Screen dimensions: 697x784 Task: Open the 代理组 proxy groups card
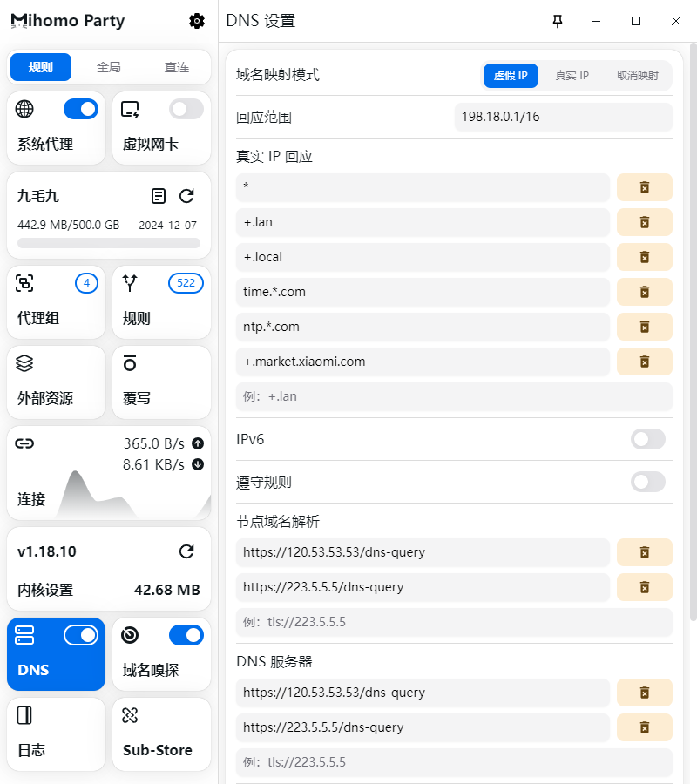tap(56, 302)
